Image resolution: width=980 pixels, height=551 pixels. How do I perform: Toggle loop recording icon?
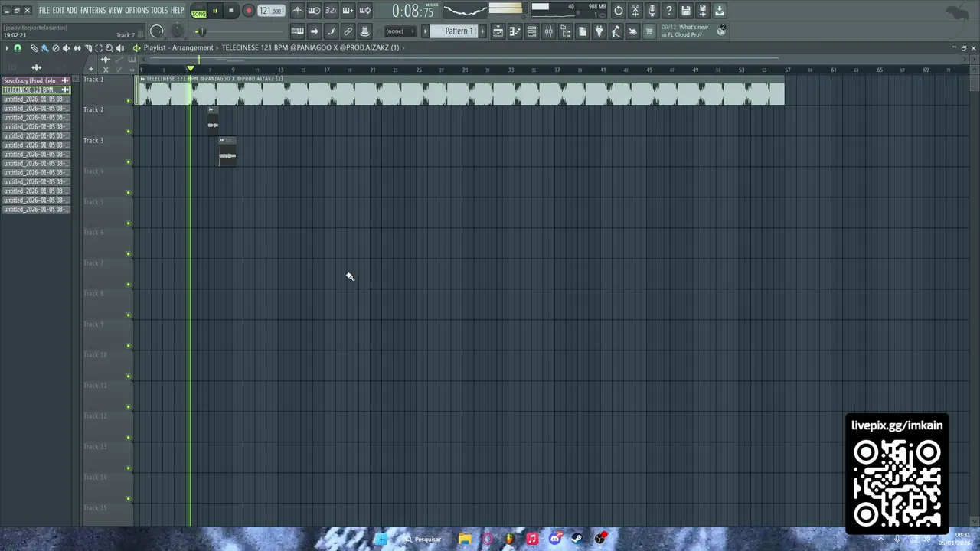[x=364, y=11]
